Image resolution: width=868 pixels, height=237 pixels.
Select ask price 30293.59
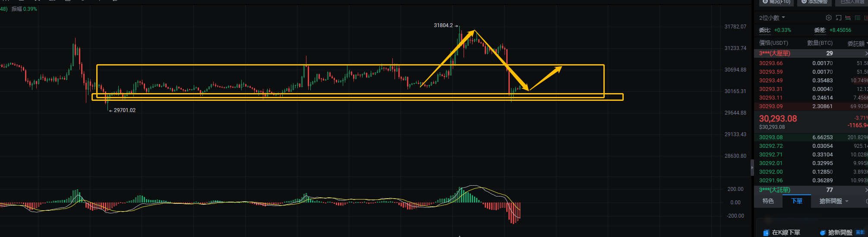(771, 72)
